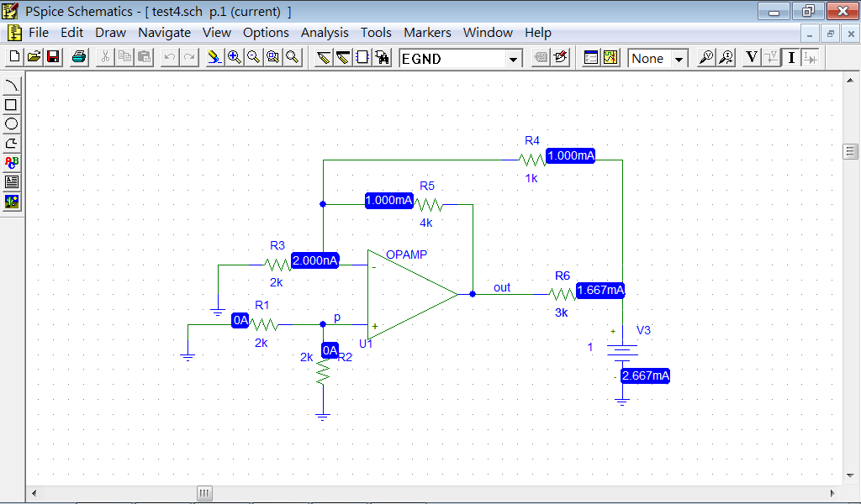Image resolution: width=861 pixels, height=504 pixels.
Task: Select the Insert Picture tool
Action: [x=12, y=202]
